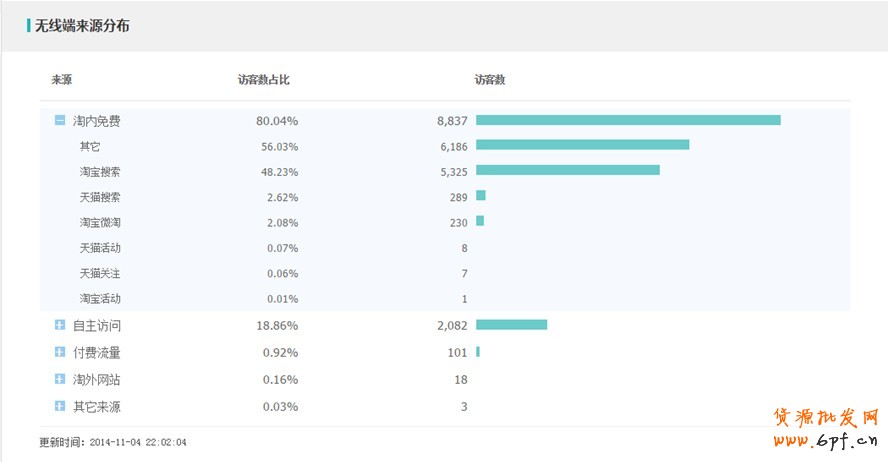Screen dimensions: 888x462
Task: Collapse the 淘内免费 source group
Action: pos(60,121)
